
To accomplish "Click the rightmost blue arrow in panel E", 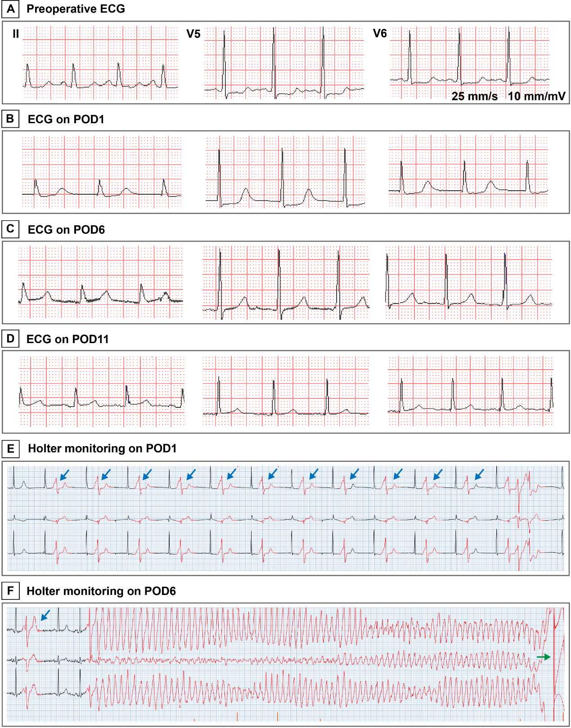I will point(480,474).
